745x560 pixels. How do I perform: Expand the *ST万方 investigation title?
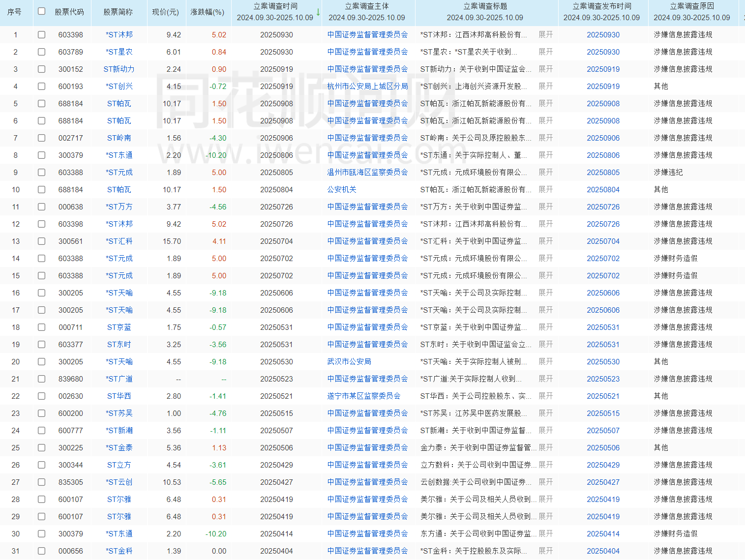coord(546,207)
